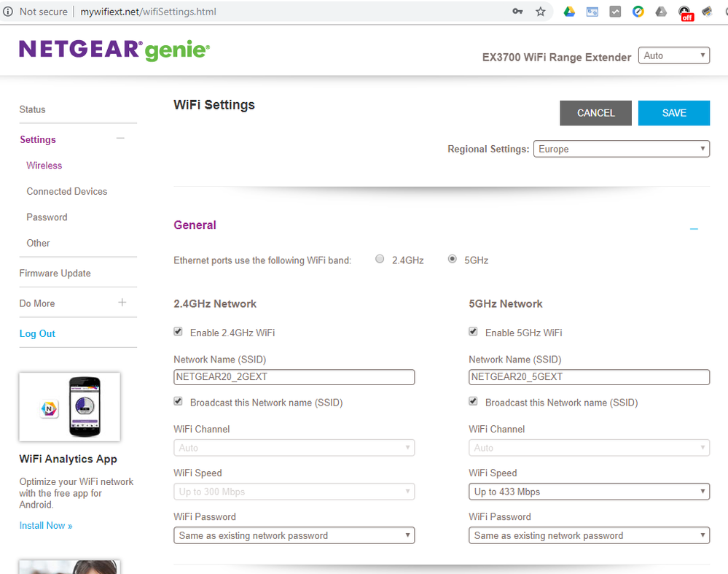
Task: Open Connected Devices in the sidebar
Action: coord(67,192)
